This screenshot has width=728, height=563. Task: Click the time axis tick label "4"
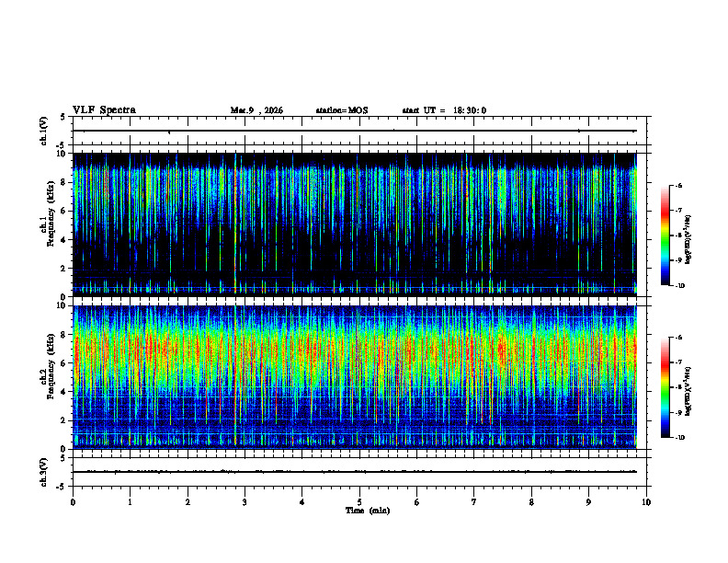302,502
